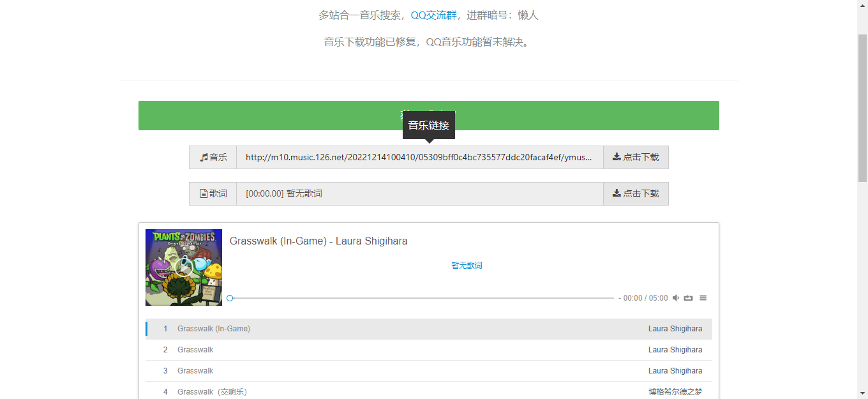Viewport: 868px width, 399px height.
Task: Open the QQ交流群 link
Action: (433, 15)
